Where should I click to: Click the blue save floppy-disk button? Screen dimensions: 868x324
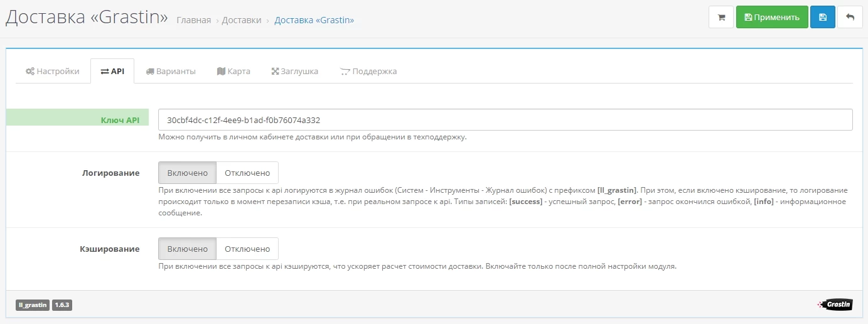[823, 18]
